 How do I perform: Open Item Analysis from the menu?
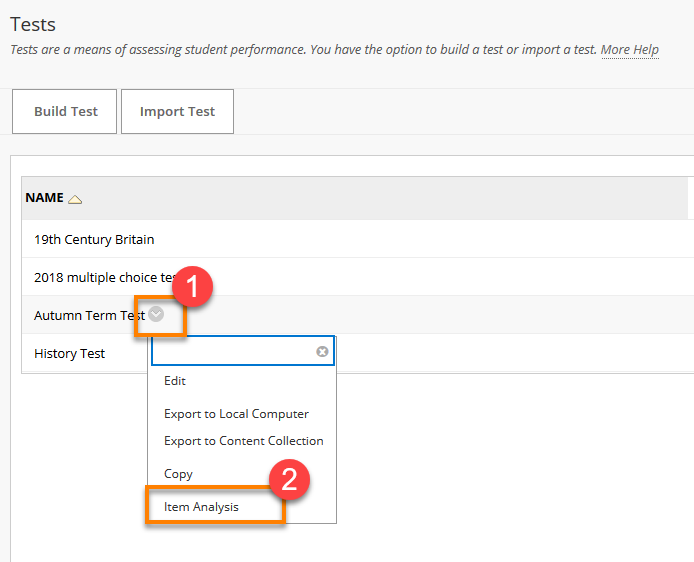(x=201, y=507)
